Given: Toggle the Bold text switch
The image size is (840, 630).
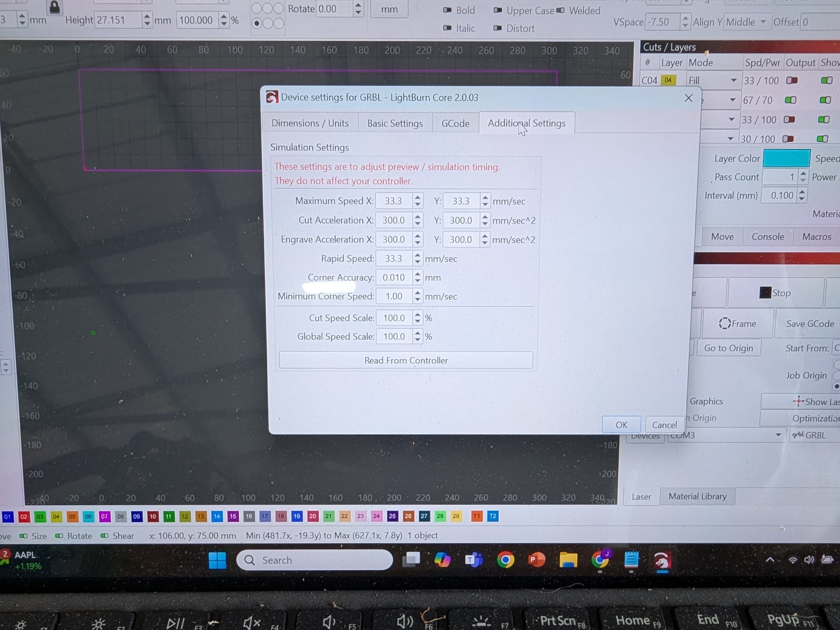Looking at the screenshot, I should click(x=447, y=10).
